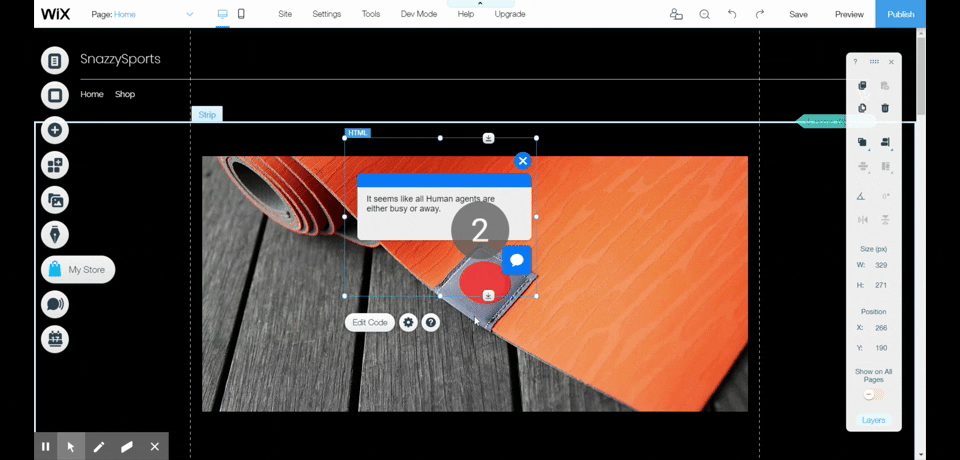
Task: Delete the selected element with trash icon
Action: pos(885,108)
